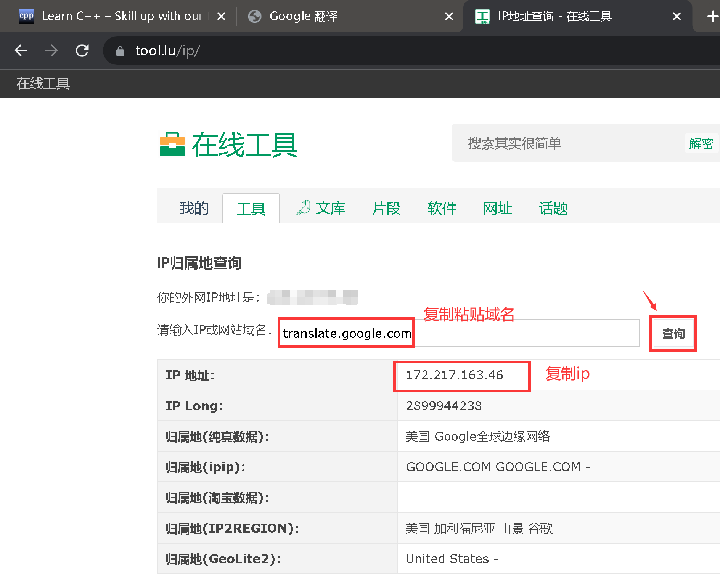Click the IP归属地查询 heading
720x588 pixels.
(x=199, y=263)
